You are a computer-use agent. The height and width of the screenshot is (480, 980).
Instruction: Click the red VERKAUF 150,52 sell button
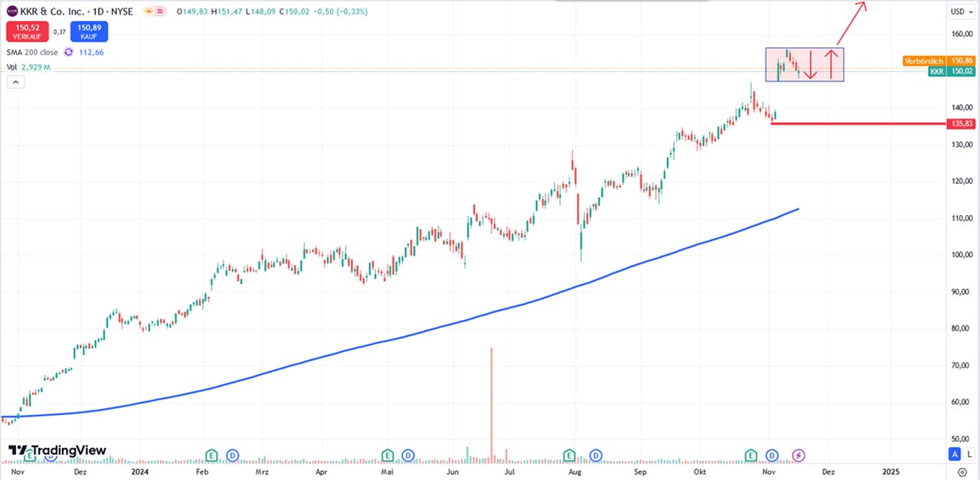point(26,31)
